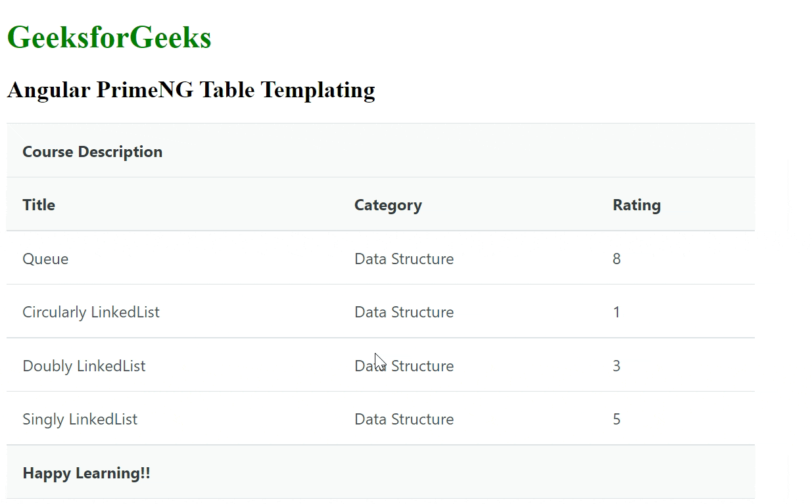Click the green GeeksforGeeks heading
The width and height of the screenshot is (812, 504).
coord(109,37)
